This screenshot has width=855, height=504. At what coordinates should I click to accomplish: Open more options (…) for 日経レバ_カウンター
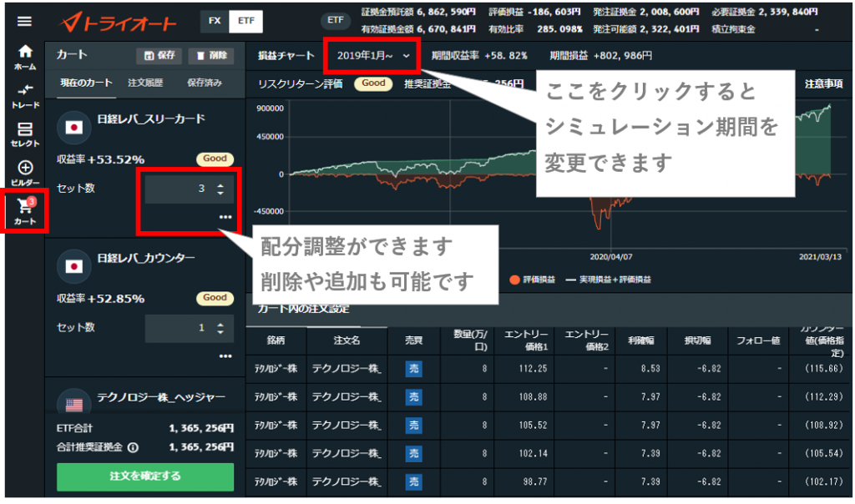pos(225,355)
